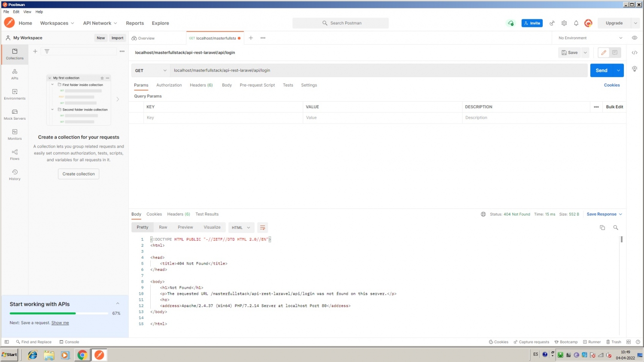This screenshot has height=362, width=644.
Task: Click the Create collection button
Action: point(79,174)
